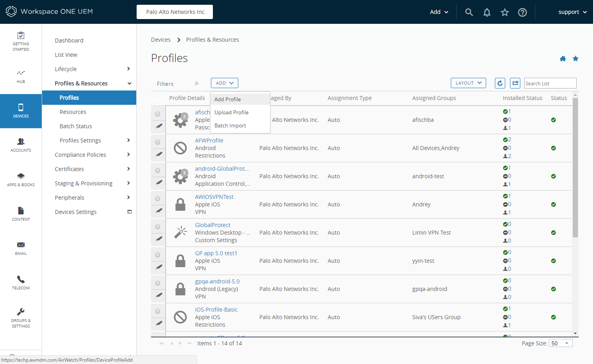Choose Upload Profile from the Add menu
The height and width of the screenshot is (364, 593).
(x=232, y=112)
